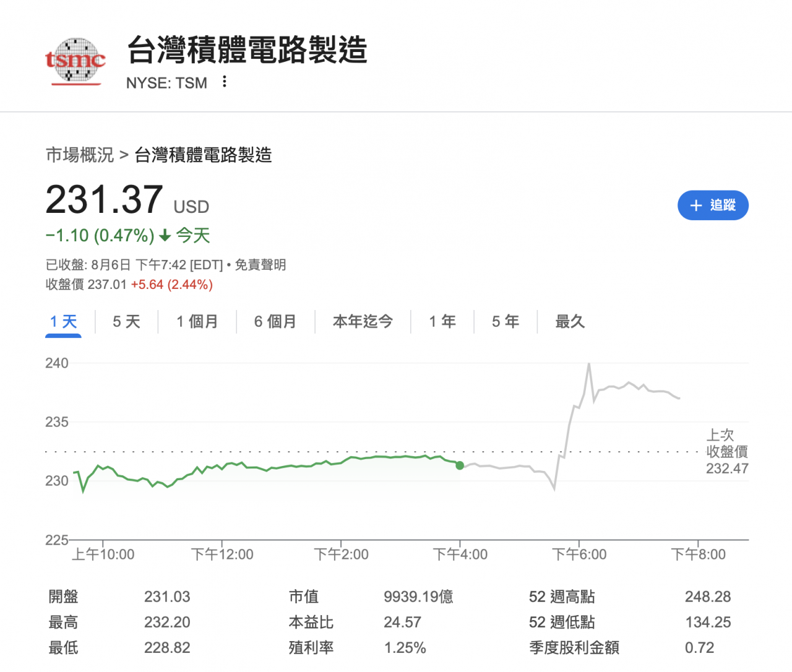Switch to the 5 天 chart tab
Viewport: 792px width, 672px height.
[126, 322]
